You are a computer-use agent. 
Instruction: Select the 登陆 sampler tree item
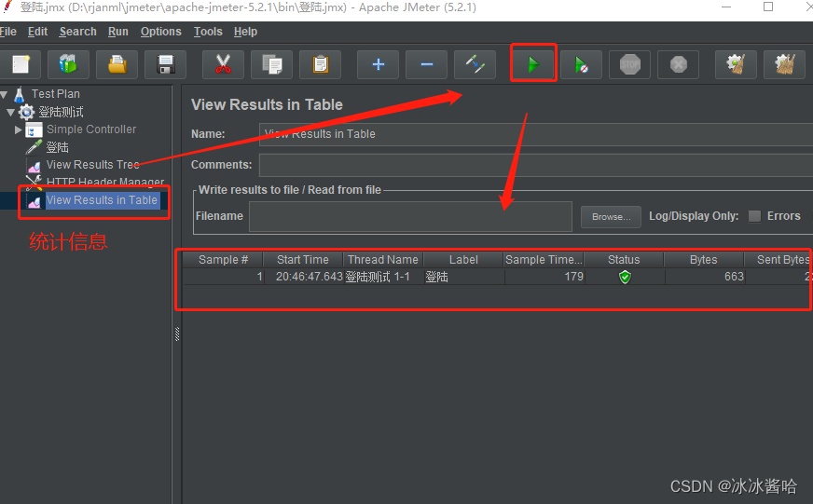pos(57,147)
